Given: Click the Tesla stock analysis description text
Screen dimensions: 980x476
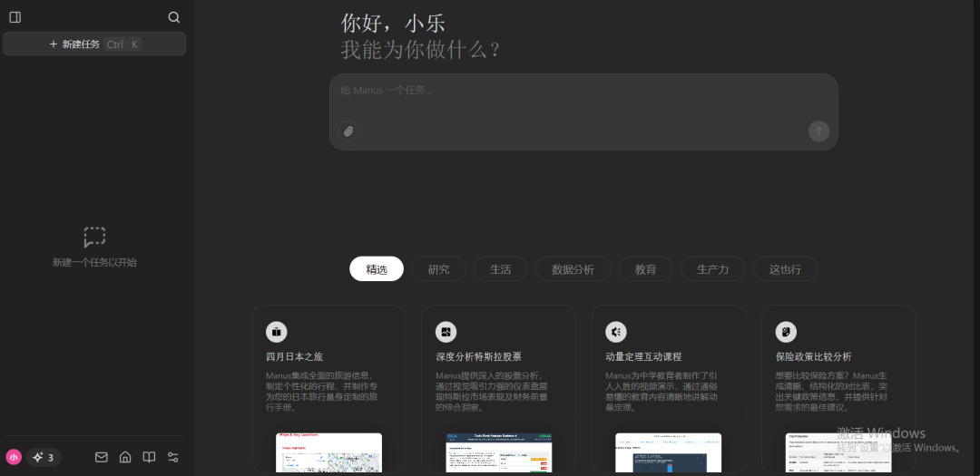Looking at the screenshot, I should point(492,392).
